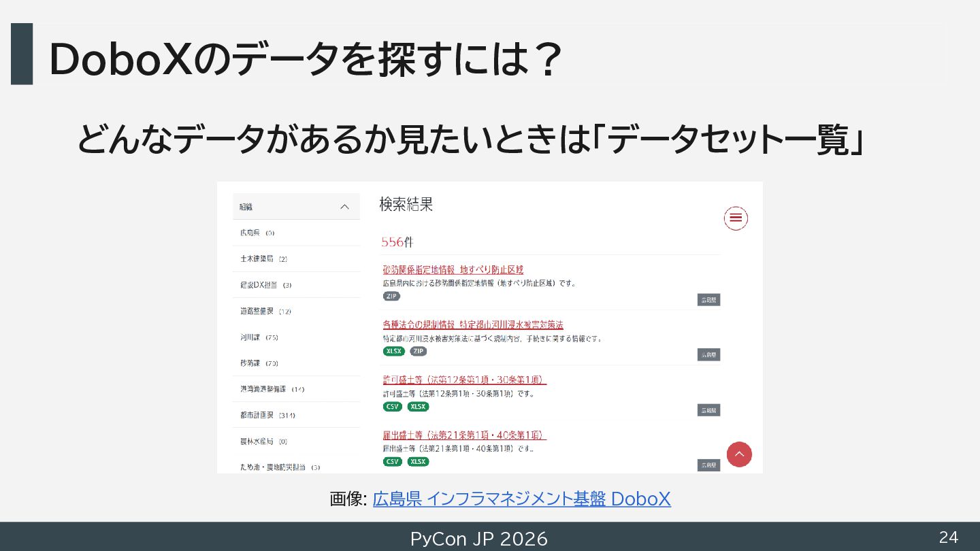The image size is (980, 551).
Task: Click the red scroll-to-top arrow button
Action: point(739,454)
